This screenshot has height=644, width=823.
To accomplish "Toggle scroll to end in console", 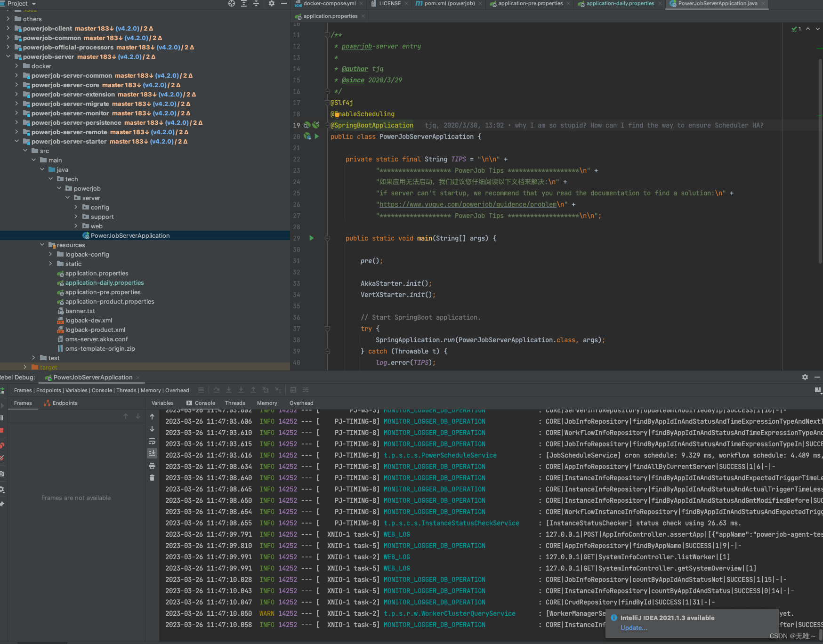I will [x=152, y=453].
